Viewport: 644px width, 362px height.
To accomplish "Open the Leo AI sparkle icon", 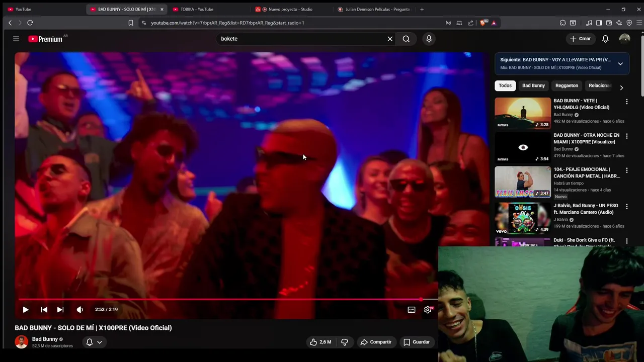I will pos(619,23).
